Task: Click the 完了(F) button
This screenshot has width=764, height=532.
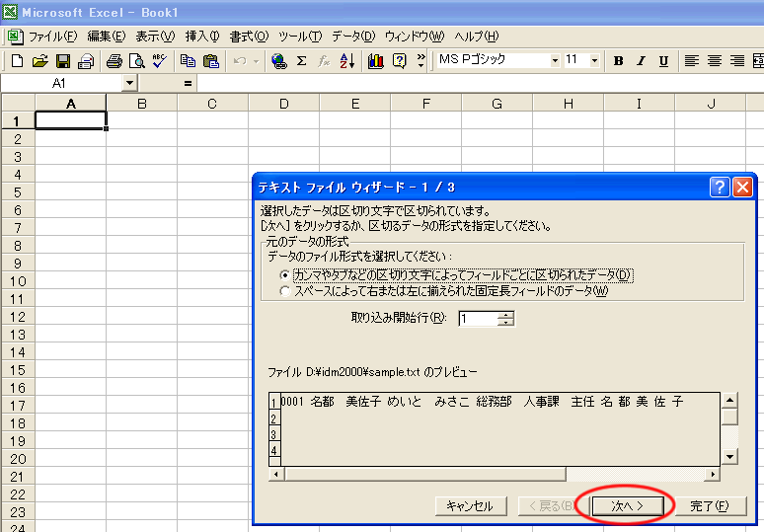Action: point(710,506)
